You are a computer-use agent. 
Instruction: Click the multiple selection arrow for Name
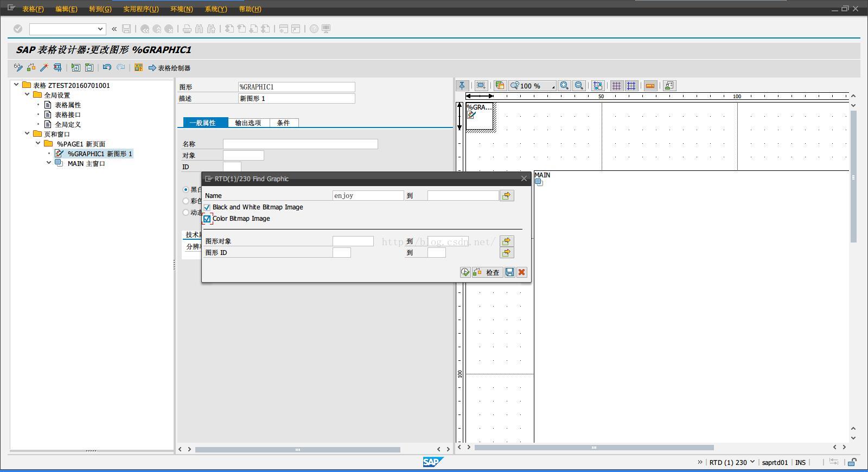point(507,195)
